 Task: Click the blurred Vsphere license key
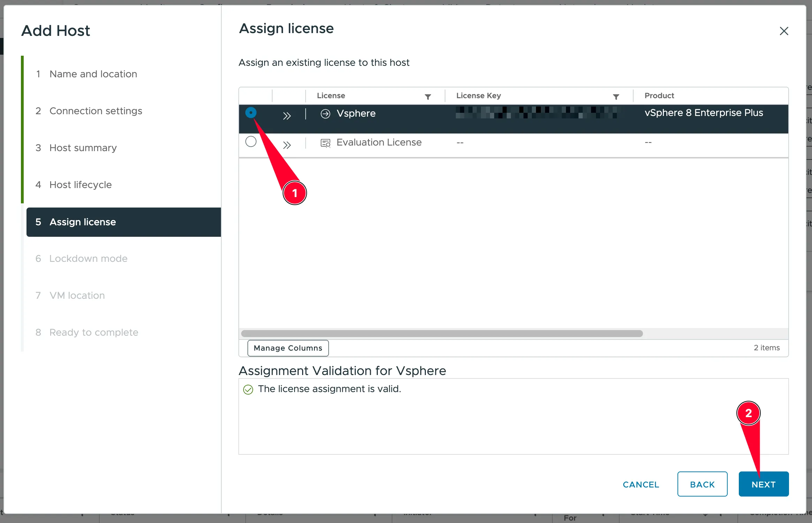point(537,112)
